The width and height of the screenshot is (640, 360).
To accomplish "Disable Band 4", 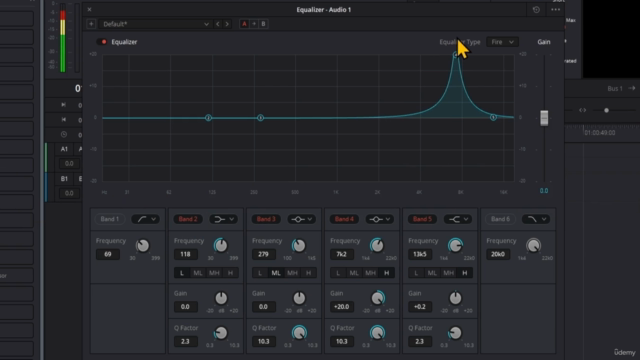I will pyautogui.click(x=344, y=219).
